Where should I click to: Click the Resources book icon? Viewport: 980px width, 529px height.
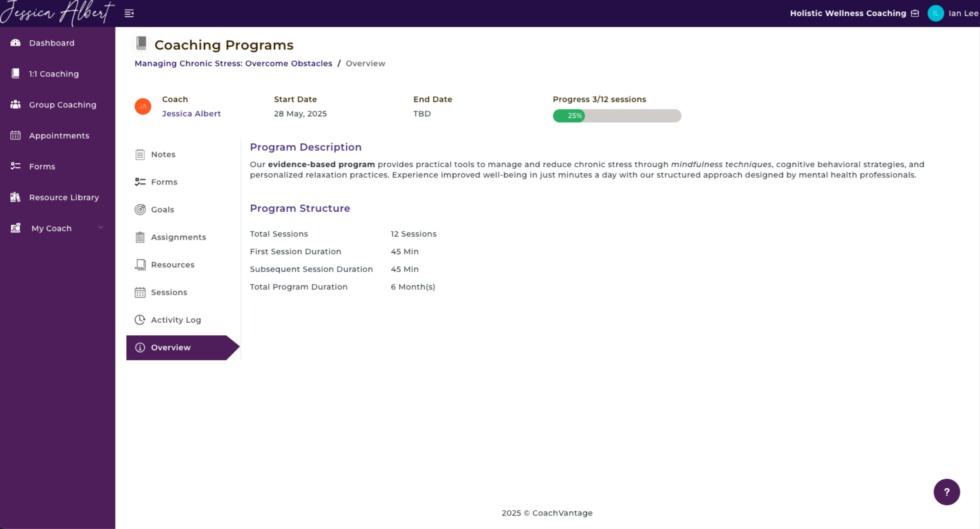pyautogui.click(x=140, y=264)
